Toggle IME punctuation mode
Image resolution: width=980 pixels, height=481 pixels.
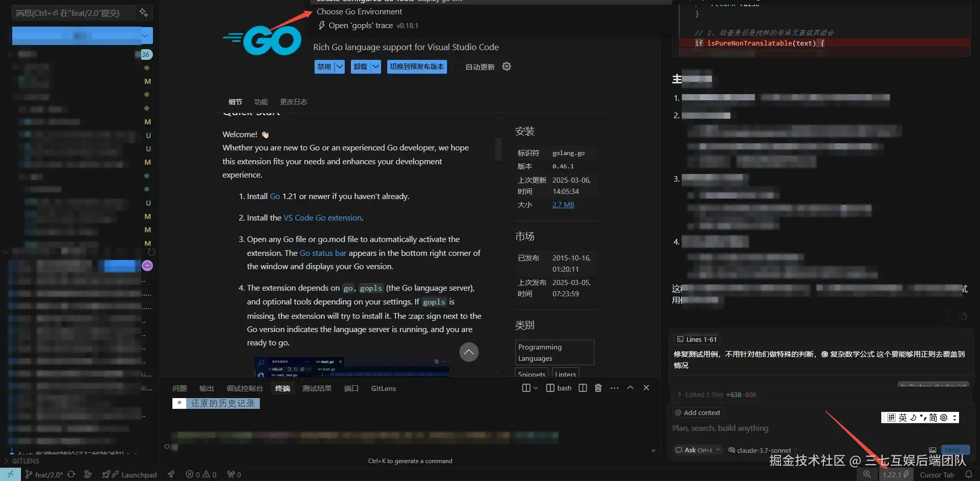(923, 418)
